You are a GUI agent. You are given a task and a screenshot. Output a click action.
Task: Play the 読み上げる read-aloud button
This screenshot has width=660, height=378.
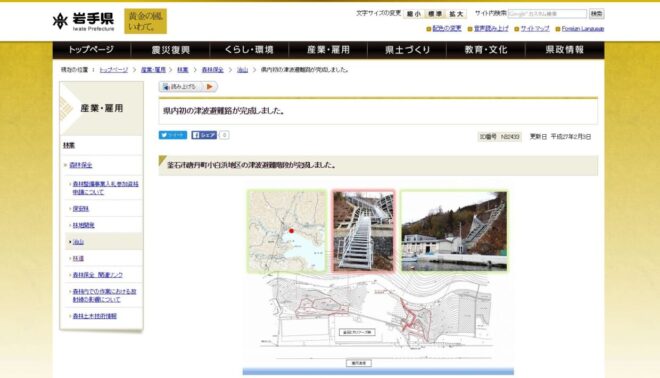click(x=188, y=87)
